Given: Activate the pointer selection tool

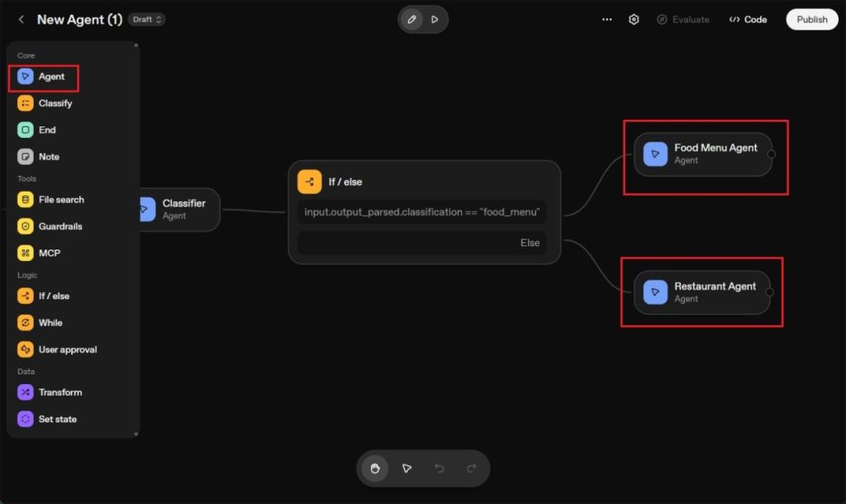Looking at the screenshot, I should (406, 468).
